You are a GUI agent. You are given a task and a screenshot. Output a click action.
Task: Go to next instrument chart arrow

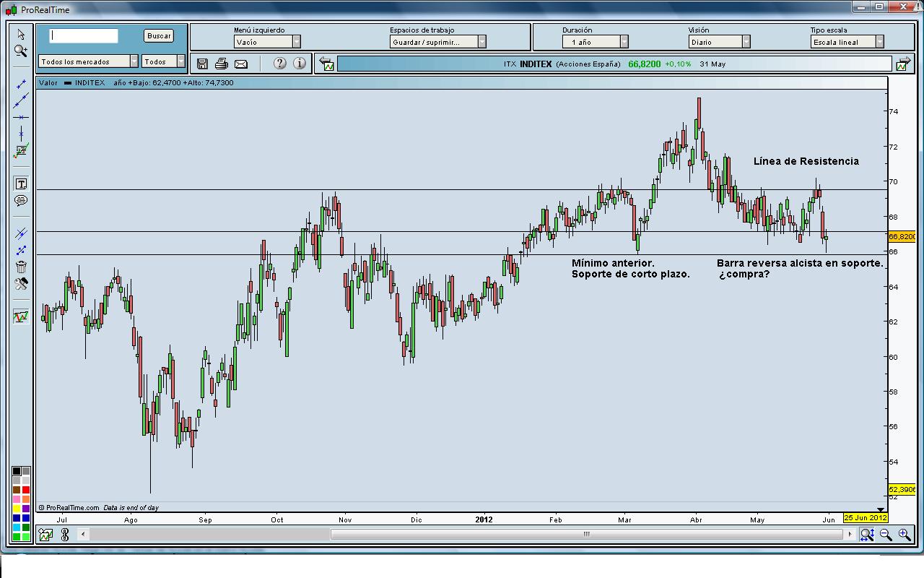point(903,64)
